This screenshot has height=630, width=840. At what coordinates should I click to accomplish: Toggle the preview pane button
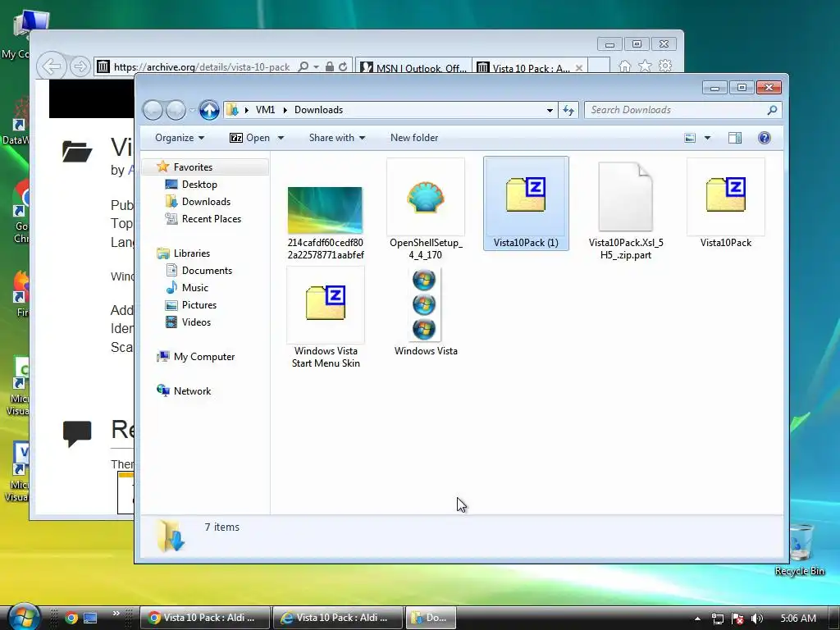(735, 138)
